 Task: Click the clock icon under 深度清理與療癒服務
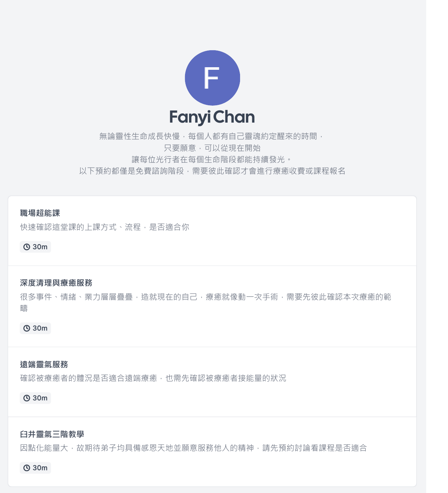[x=27, y=328]
